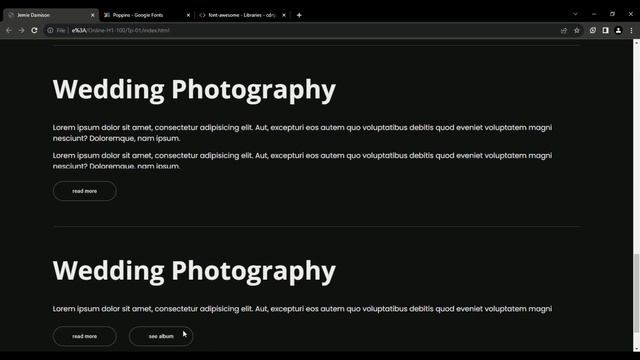This screenshot has width=640, height=360.
Task: Open the extension icon beside the bookmark star
Action: click(x=593, y=30)
